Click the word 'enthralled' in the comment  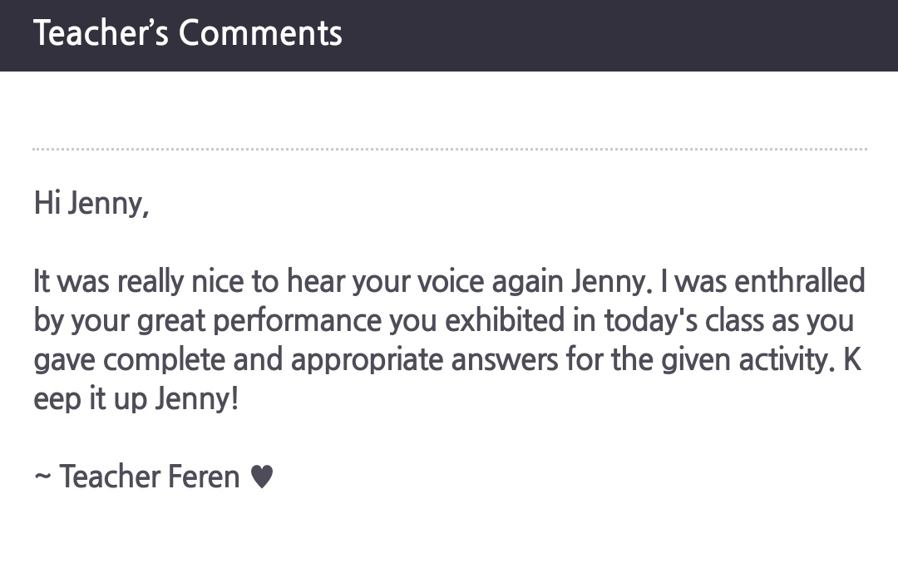coord(800,281)
